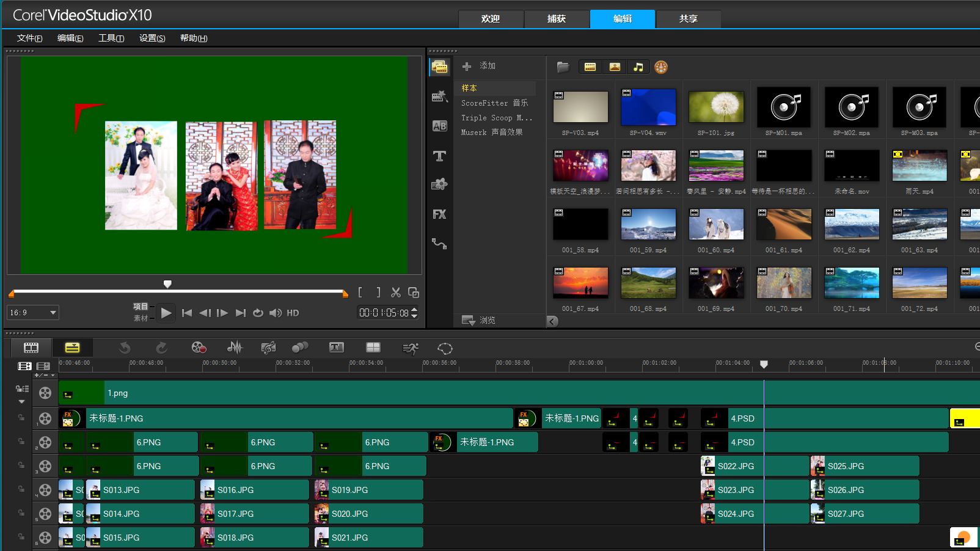Switch to Storyboard view
980x551 pixels.
pos(31,348)
